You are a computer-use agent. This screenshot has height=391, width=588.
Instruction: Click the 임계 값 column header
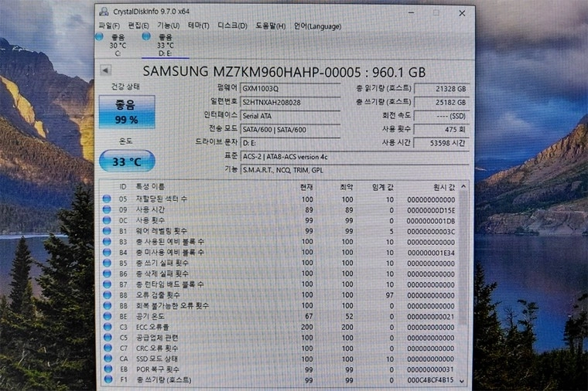[383, 187]
